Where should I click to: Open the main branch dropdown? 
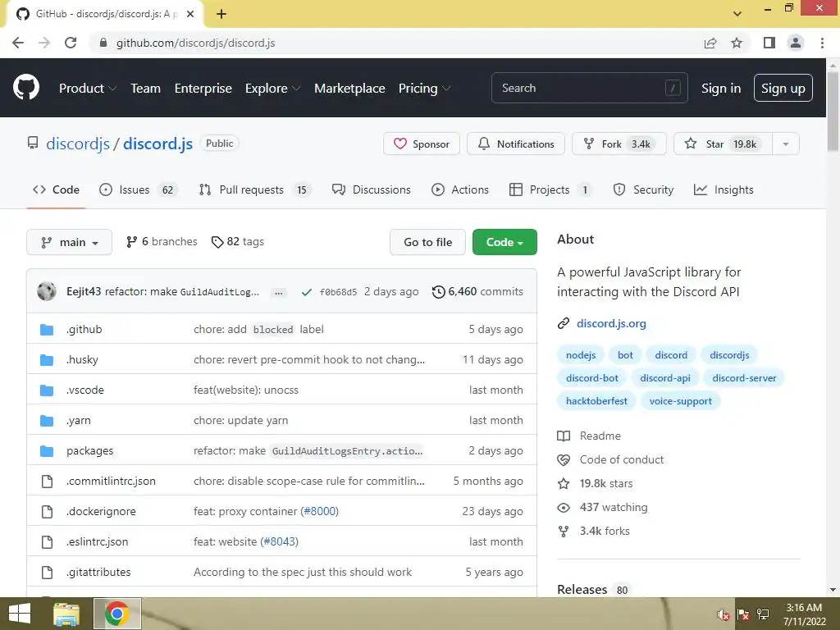(69, 242)
